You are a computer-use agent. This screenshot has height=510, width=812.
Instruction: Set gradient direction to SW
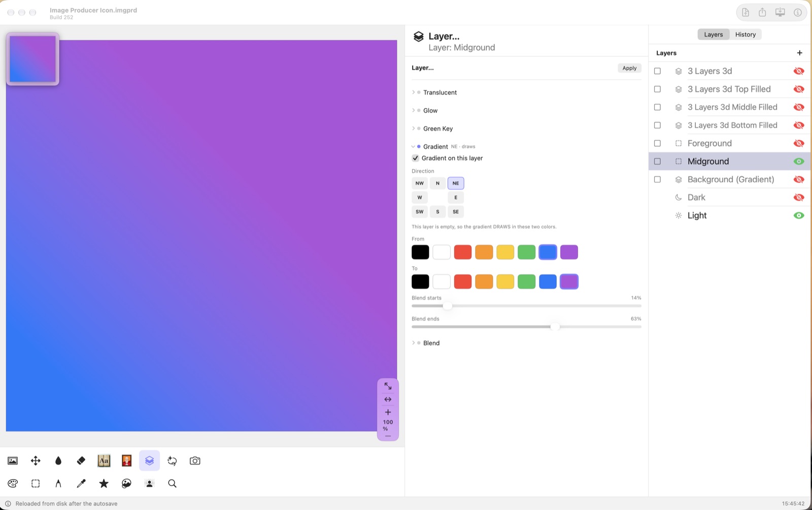point(420,212)
